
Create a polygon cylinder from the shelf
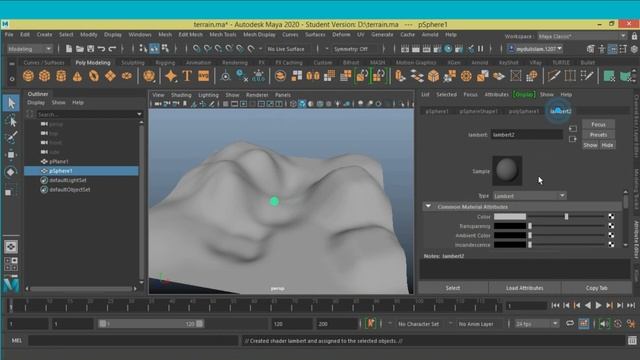pyautogui.click(x=61, y=76)
